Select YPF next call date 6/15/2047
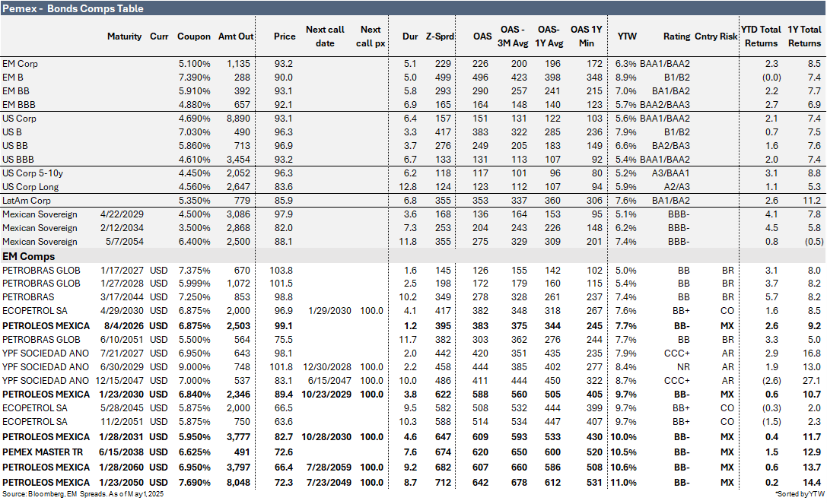The height and width of the screenshot is (504, 827). click(x=329, y=381)
